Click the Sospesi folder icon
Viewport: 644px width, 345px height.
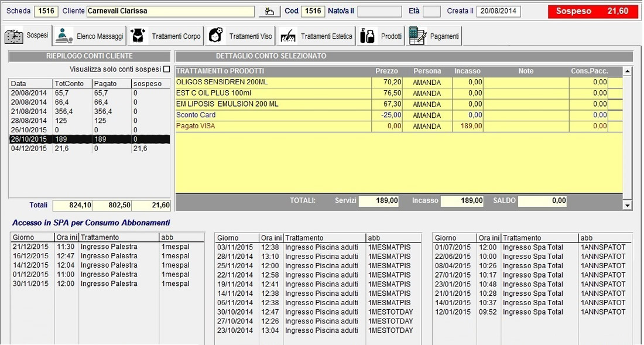(x=14, y=36)
